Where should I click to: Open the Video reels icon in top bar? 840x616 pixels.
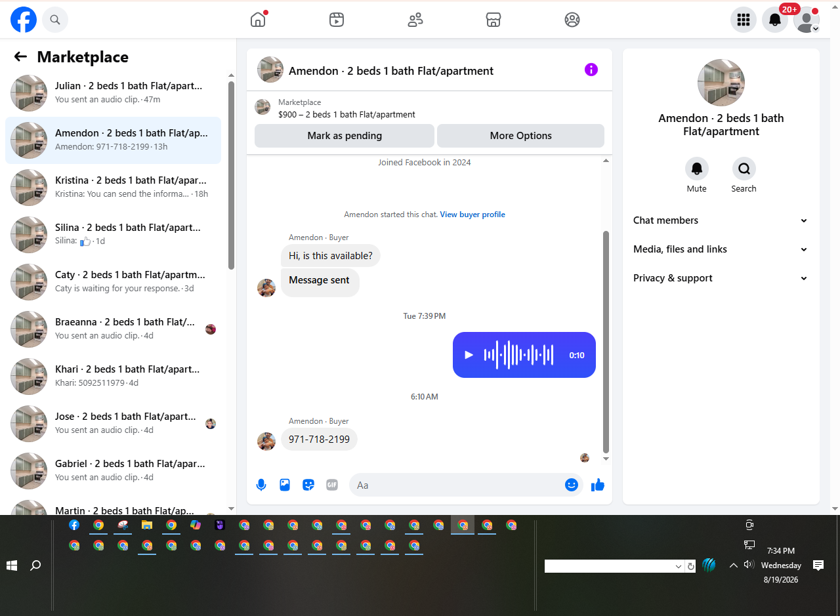pos(337,20)
